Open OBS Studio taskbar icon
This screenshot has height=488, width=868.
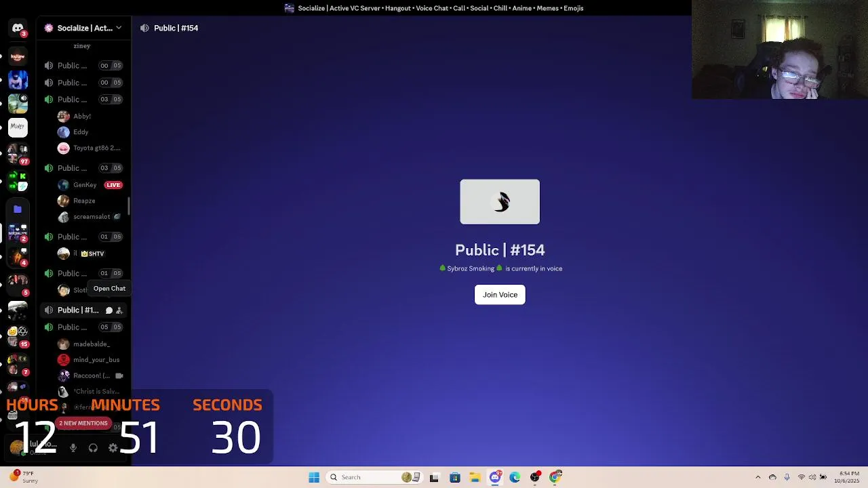(535, 477)
